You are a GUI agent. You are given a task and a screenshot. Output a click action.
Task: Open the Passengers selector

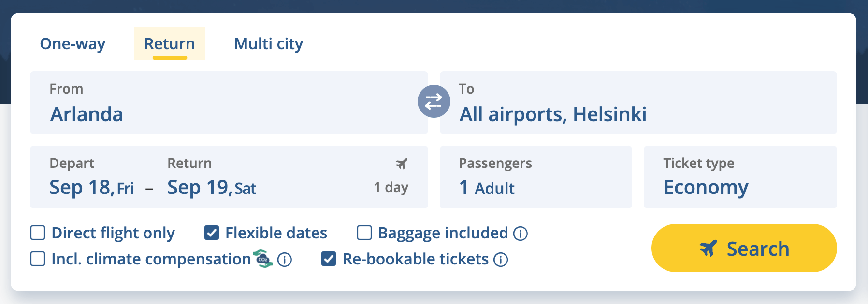(x=535, y=177)
